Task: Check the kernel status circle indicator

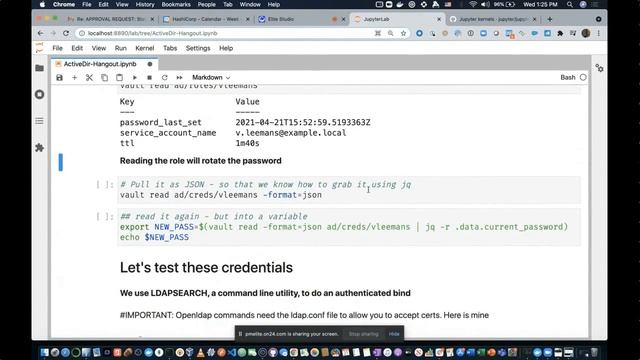Action: [583, 77]
